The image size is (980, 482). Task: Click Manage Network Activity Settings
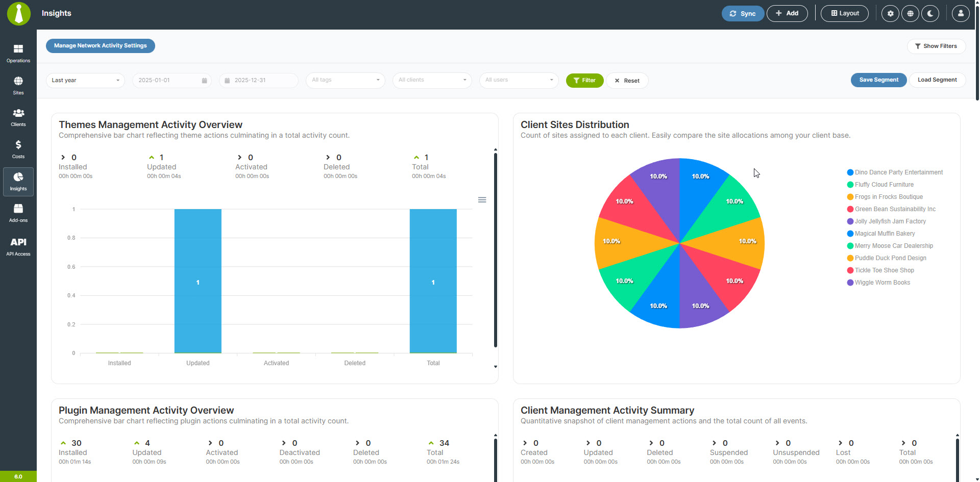click(100, 45)
